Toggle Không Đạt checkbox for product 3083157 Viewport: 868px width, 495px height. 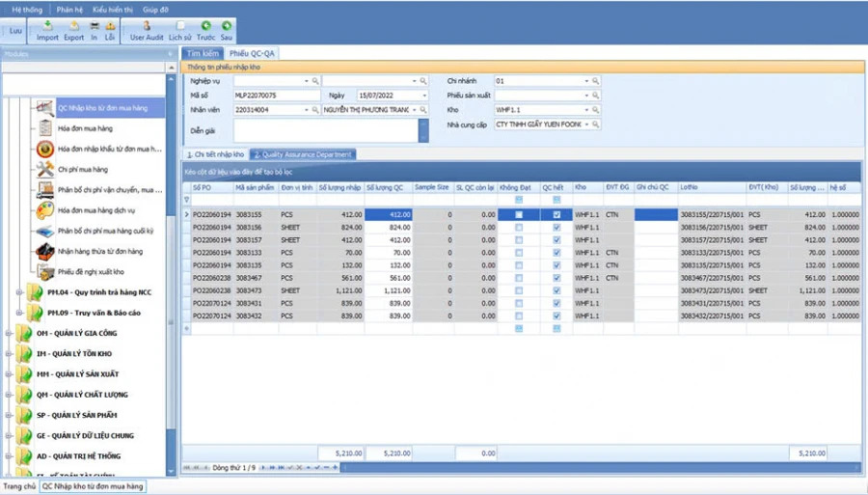[519, 239]
